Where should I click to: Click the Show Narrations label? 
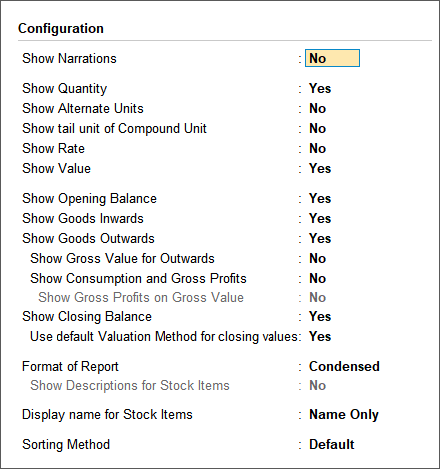[x=69, y=59]
